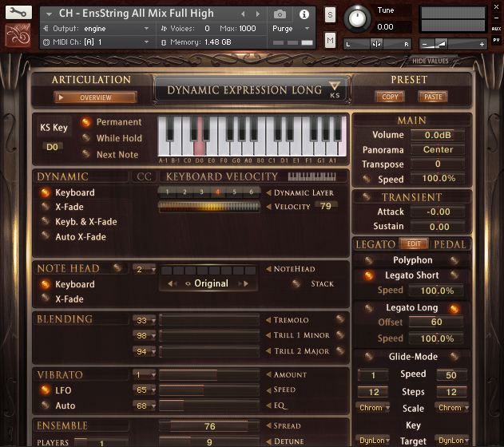Go to next instrument arrow

click(x=257, y=14)
